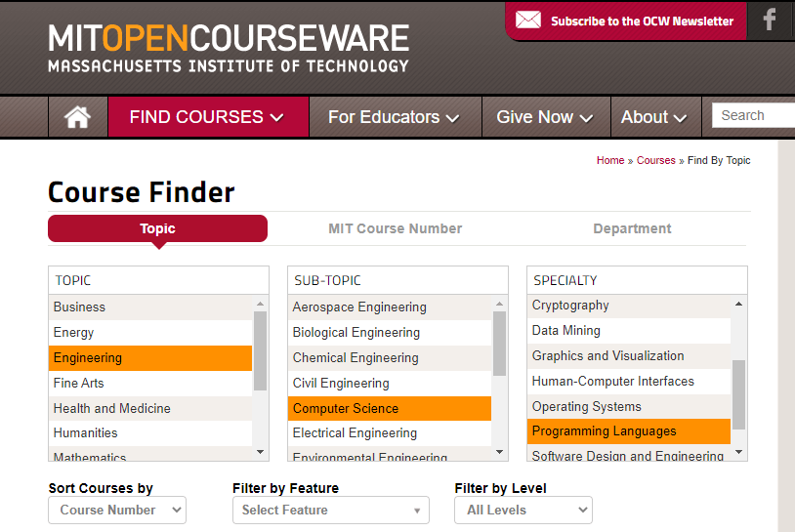The height and width of the screenshot is (532, 795).
Task: Click the Topic list scrollbar thumb
Action: pos(260,351)
